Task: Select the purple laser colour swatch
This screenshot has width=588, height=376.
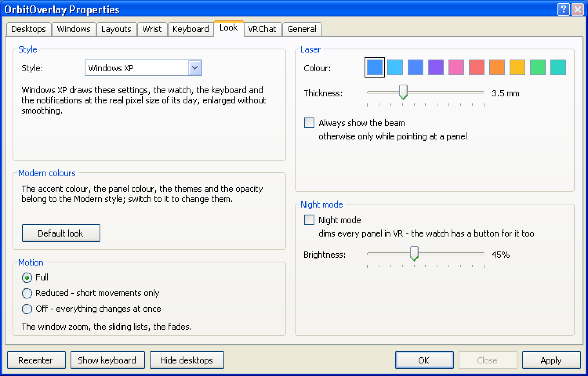Action: [x=436, y=67]
